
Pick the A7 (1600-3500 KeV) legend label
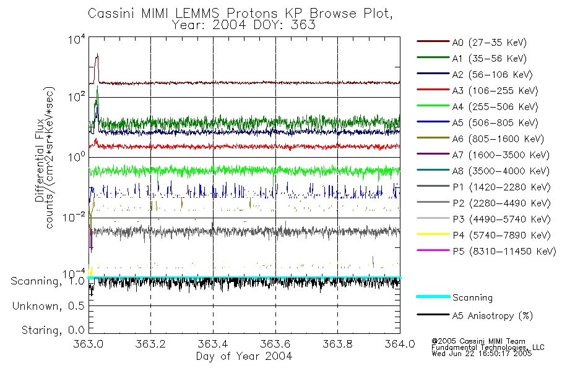coord(501,155)
